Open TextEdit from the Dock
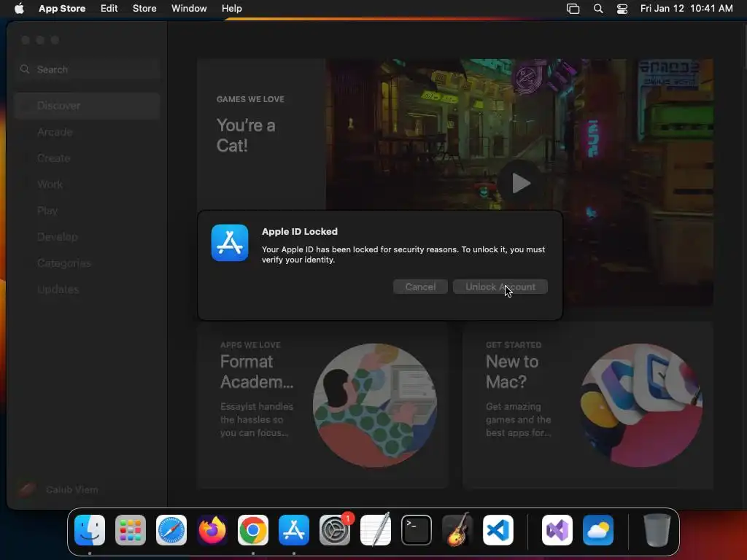Viewport: 747px width, 560px height. pyautogui.click(x=376, y=530)
